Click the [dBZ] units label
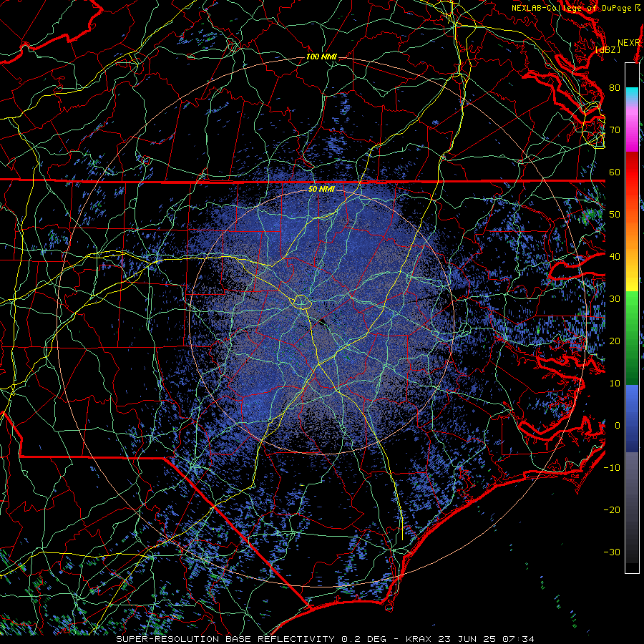The image size is (644, 644). (x=608, y=49)
